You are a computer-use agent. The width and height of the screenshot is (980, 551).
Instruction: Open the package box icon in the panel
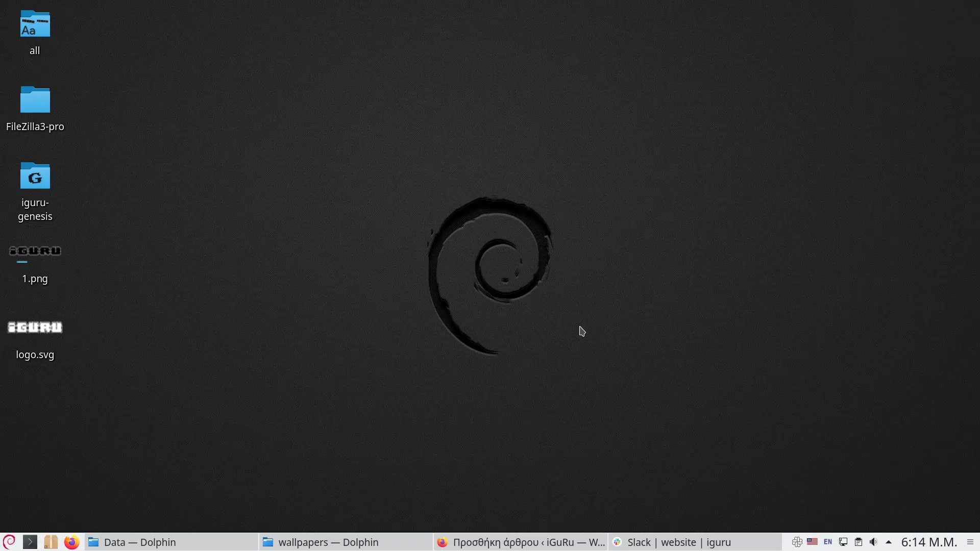pos(51,542)
